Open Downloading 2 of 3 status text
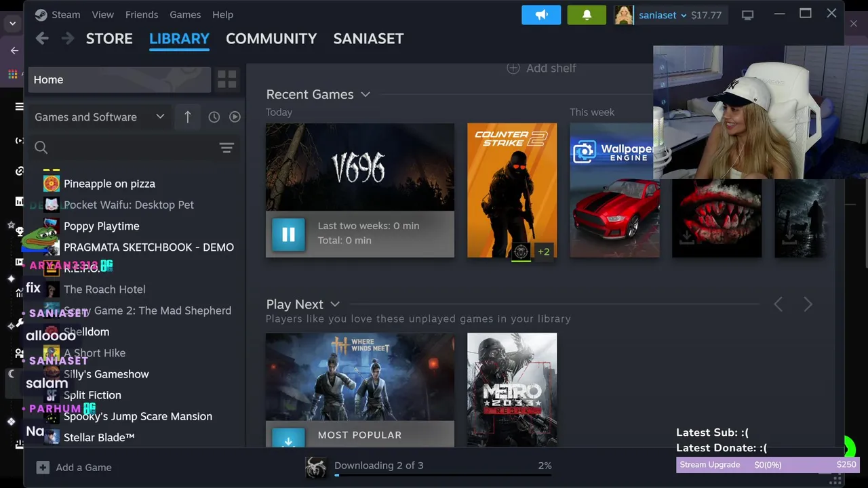Screen dimensions: 868x488 point(378,466)
